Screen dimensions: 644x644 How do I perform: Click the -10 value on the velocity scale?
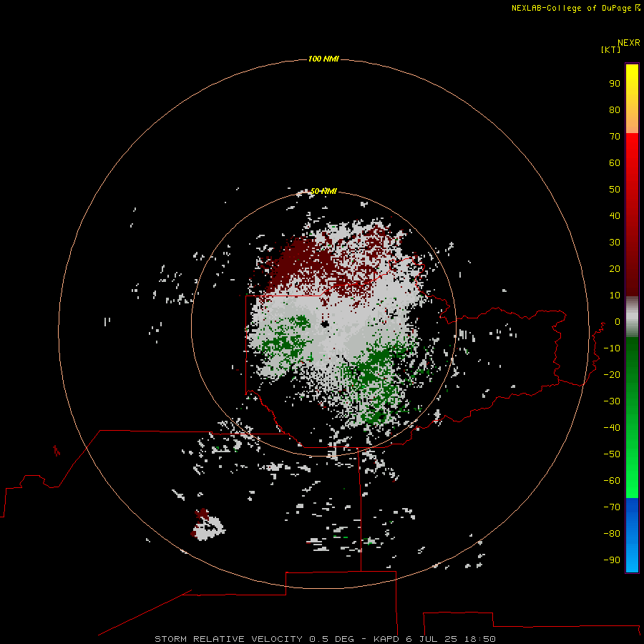[612, 348]
